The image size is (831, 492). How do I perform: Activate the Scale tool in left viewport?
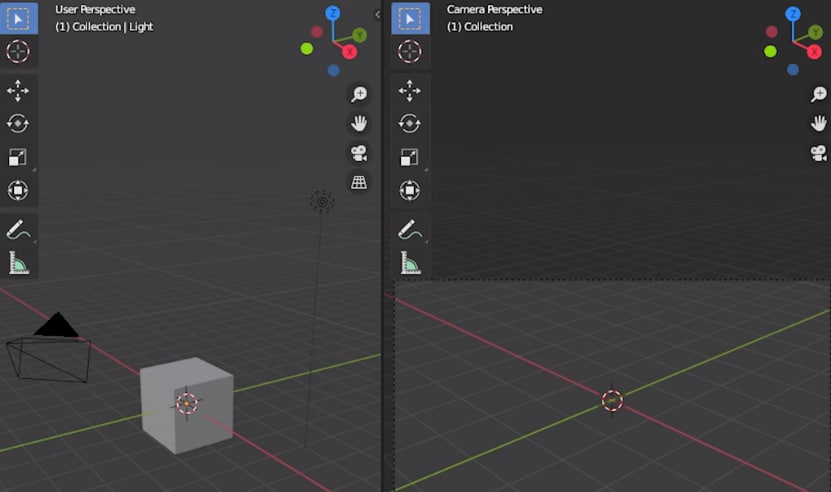click(x=19, y=157)
